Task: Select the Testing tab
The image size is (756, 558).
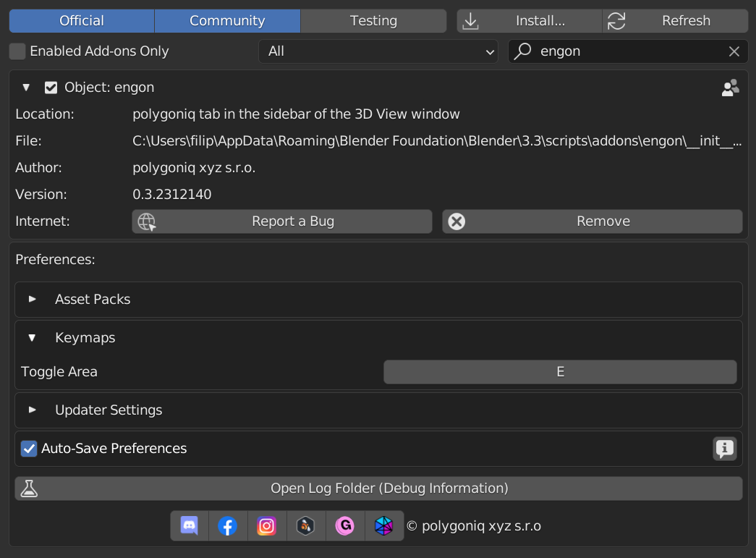Action: point(373,20)
